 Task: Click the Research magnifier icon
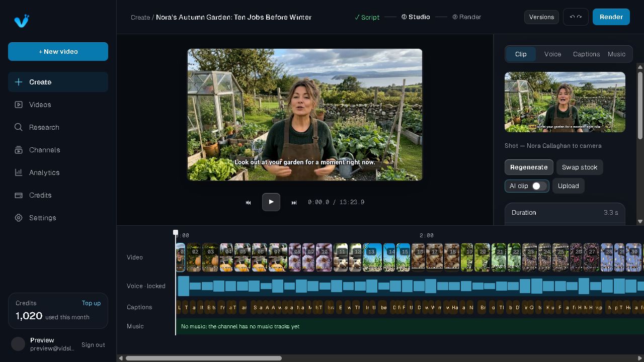click(x=19, y=127)
